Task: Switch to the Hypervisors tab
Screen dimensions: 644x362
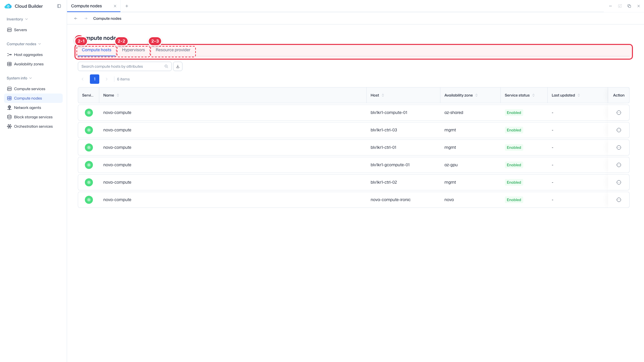Action: (x=133, y=50)
